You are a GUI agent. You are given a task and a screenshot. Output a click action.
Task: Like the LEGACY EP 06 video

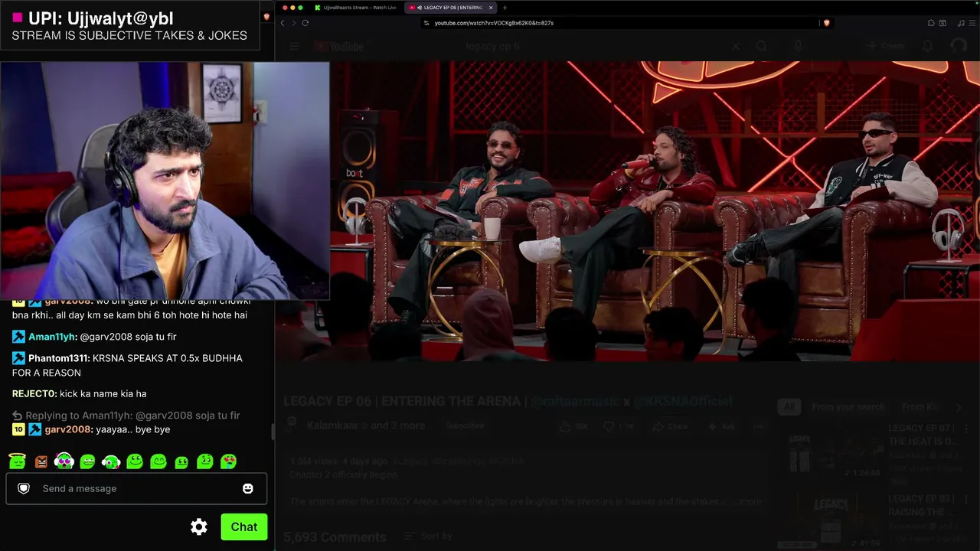coord(575,426)
